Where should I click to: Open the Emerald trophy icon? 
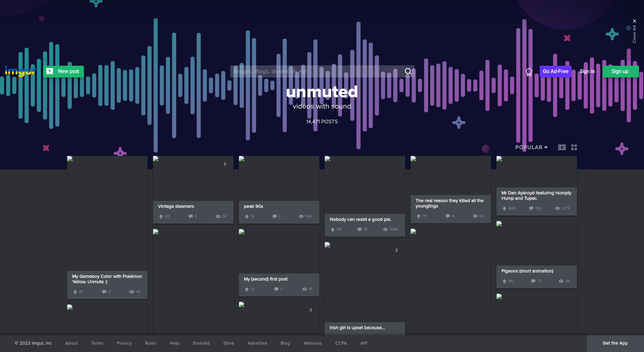pos(529,72)
